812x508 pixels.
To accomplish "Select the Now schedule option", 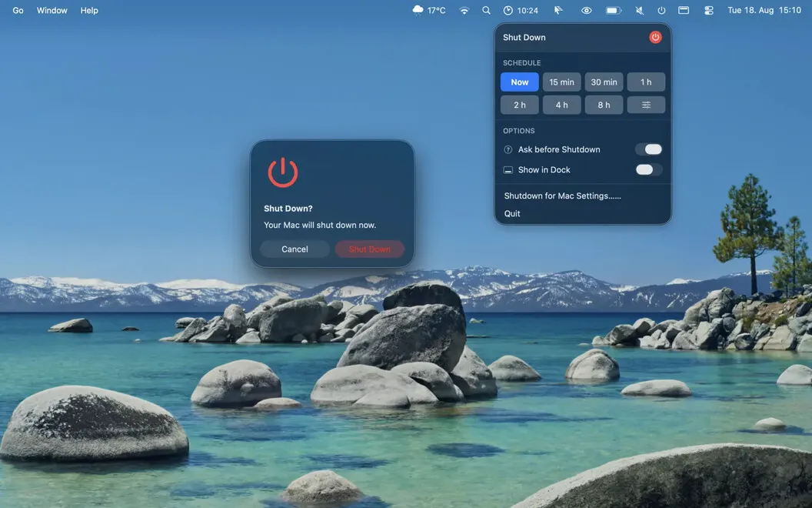I will coord(519,82).
